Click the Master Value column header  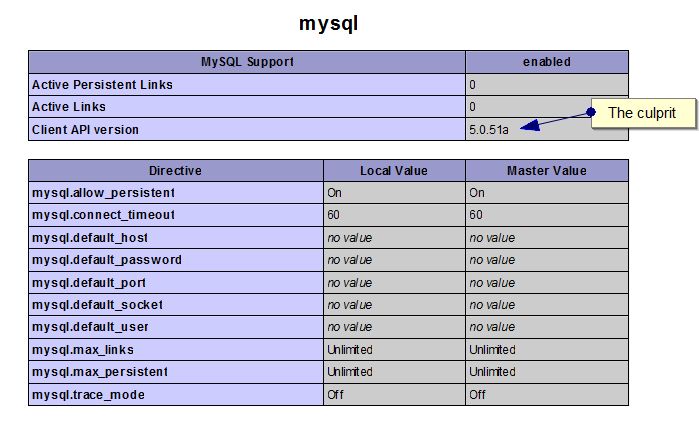pos(547,171)
